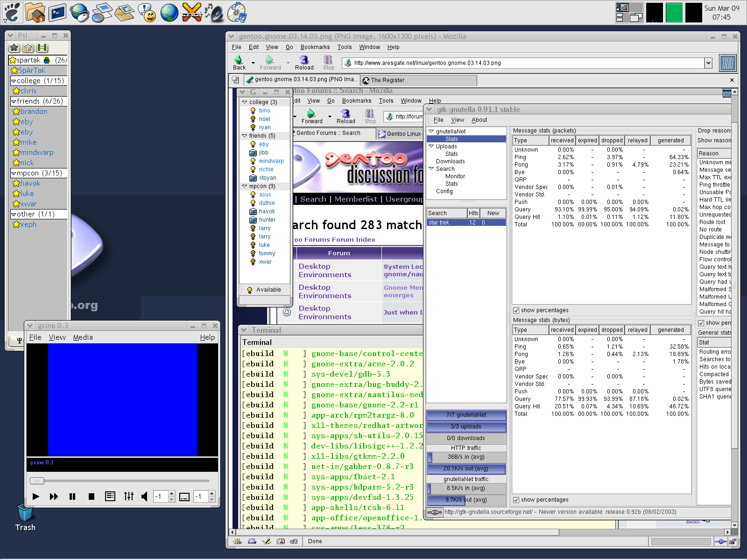
Task: Pause playback in gxine
Action: [x=72, y=496]
